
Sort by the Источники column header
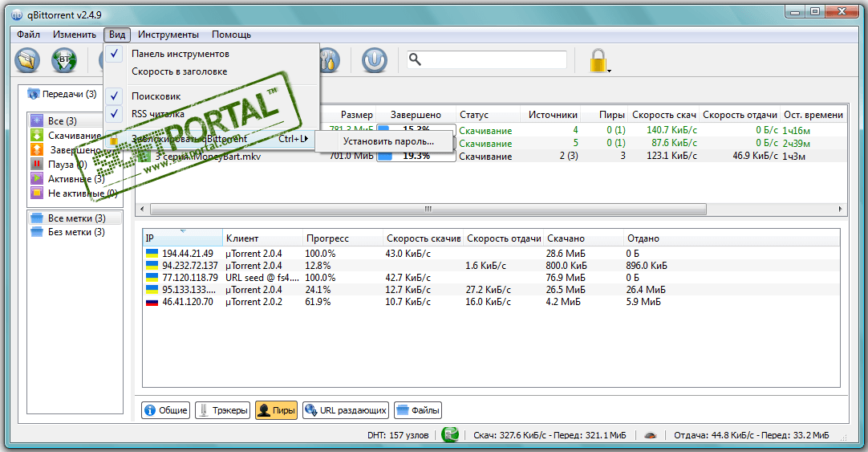coord(551,115)
